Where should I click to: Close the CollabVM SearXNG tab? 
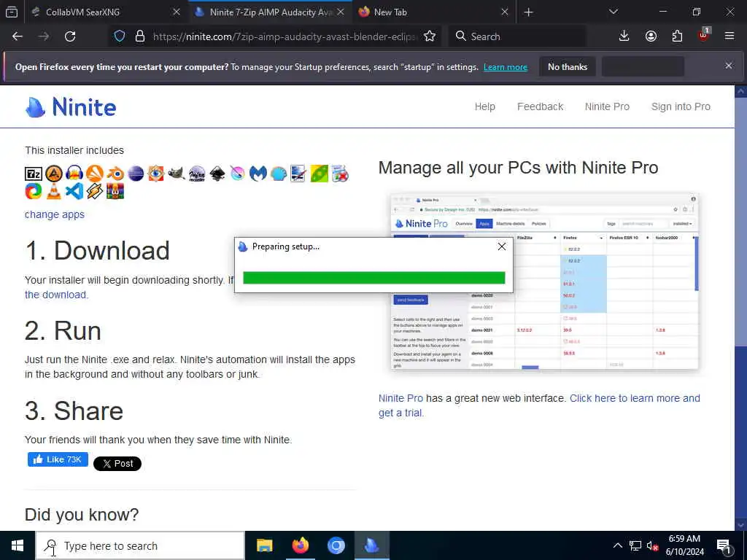point(177,12)
